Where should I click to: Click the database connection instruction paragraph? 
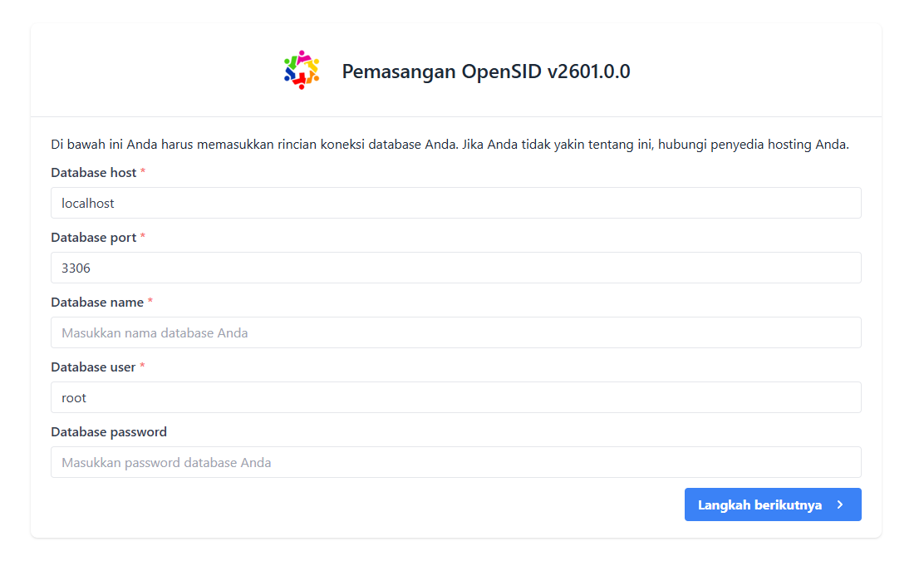pyautogui.click(x=450, y=145)
